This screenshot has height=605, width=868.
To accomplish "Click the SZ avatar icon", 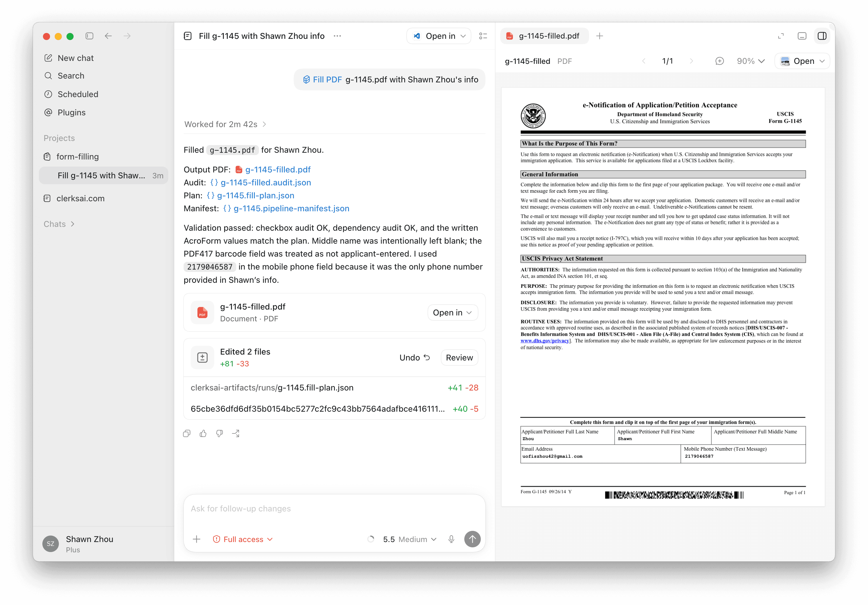I will click(50, 544).
